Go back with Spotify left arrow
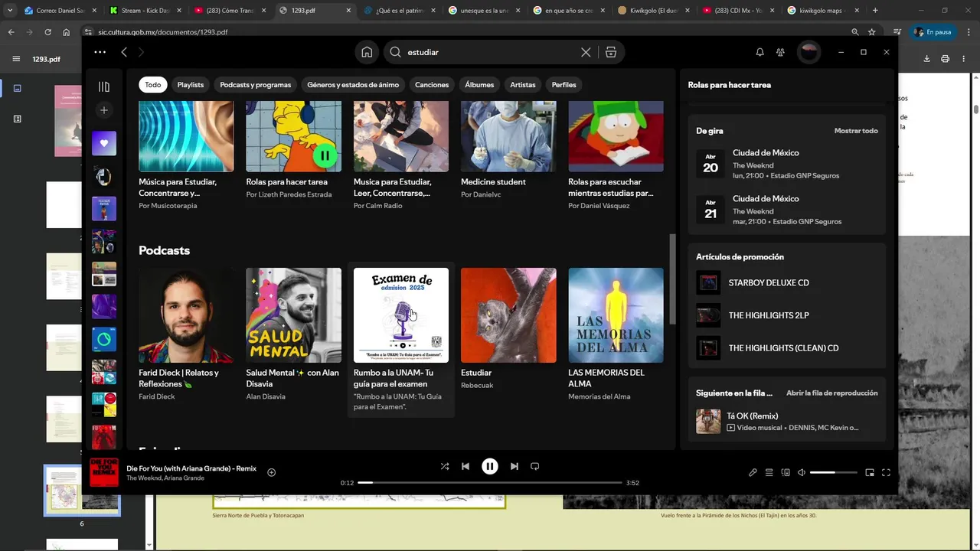Image resolution: width=980 pixels, height=551 pixels. click(124, 52)
